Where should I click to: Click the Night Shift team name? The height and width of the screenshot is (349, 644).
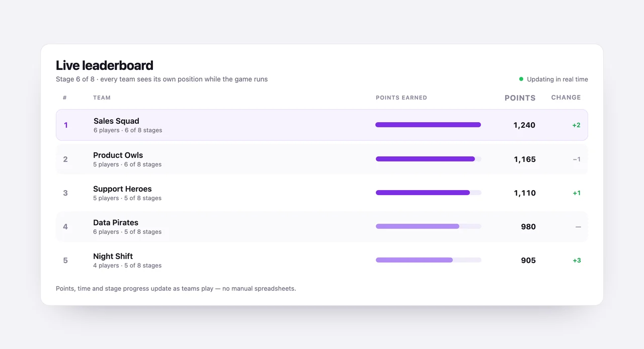113,256
